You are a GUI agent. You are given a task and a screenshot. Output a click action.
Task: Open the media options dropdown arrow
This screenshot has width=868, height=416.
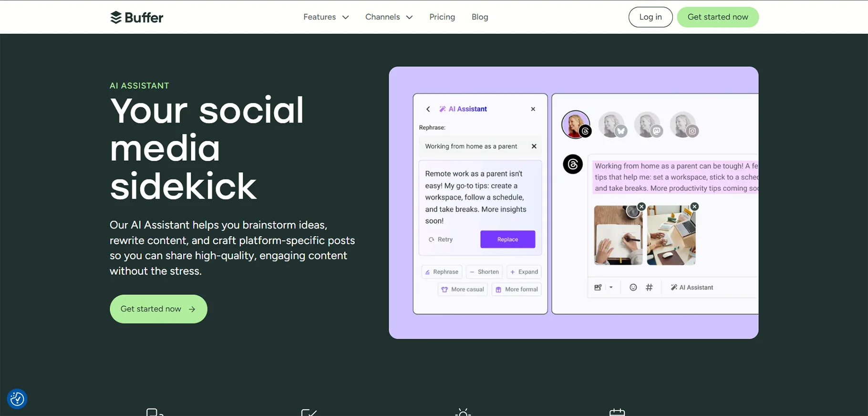click(611, 287)
